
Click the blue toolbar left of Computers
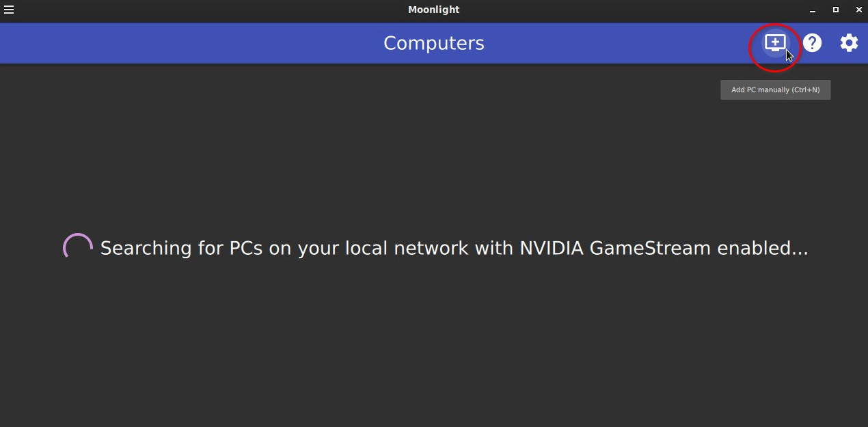191,43
